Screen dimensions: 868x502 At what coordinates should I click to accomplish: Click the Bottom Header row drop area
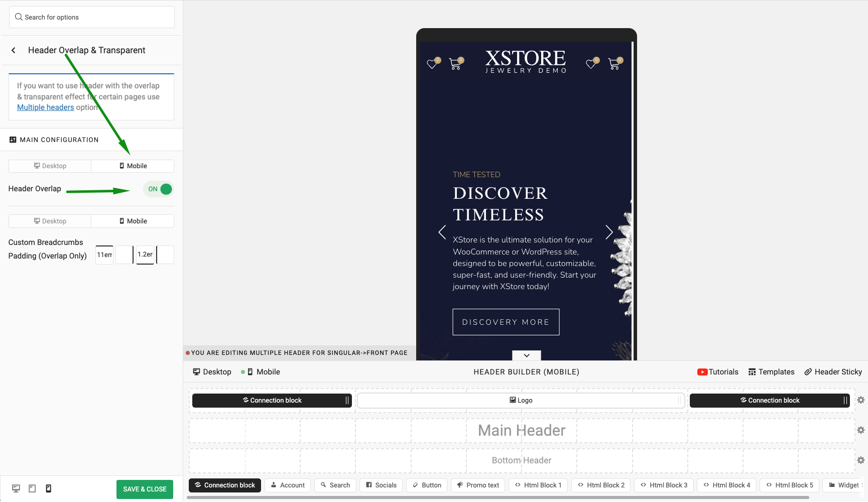pos(522,460)
